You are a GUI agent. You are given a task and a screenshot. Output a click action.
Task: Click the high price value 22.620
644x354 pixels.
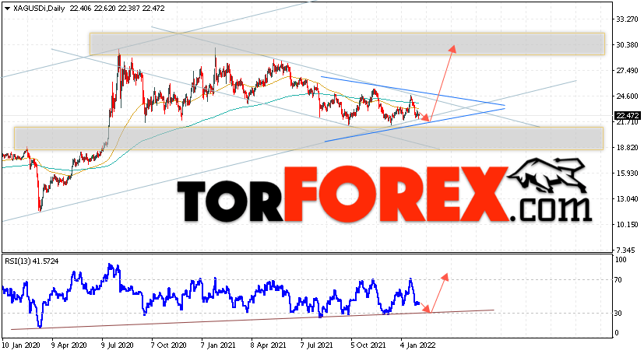pos(104,9)
